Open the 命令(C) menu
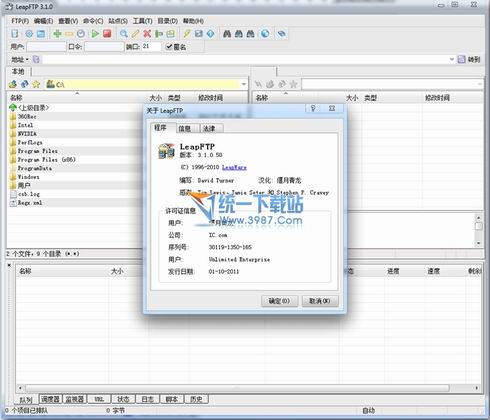The height and width of the screenshot is (420, 490). 93,21
